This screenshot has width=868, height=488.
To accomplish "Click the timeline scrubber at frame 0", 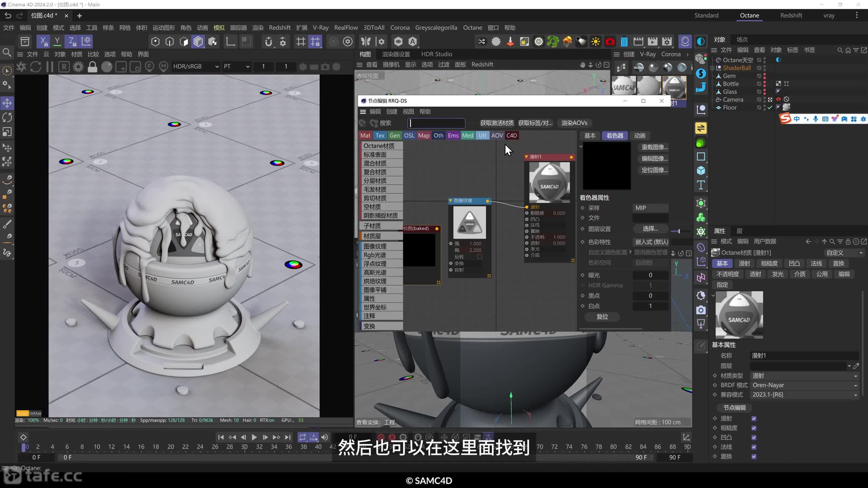I will [23, 447].
